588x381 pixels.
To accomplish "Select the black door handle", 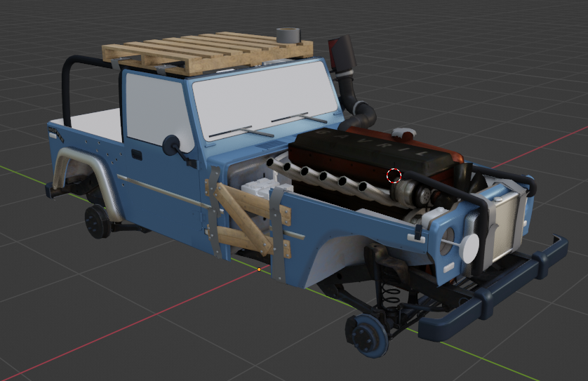I will coord(137,154).
